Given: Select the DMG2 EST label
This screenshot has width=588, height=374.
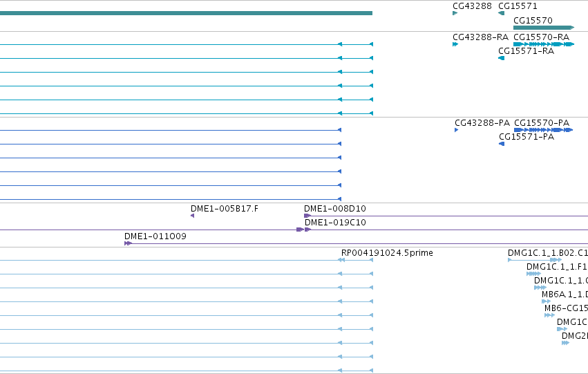Looking at the screenshot, I should click(x=574, y=336).
